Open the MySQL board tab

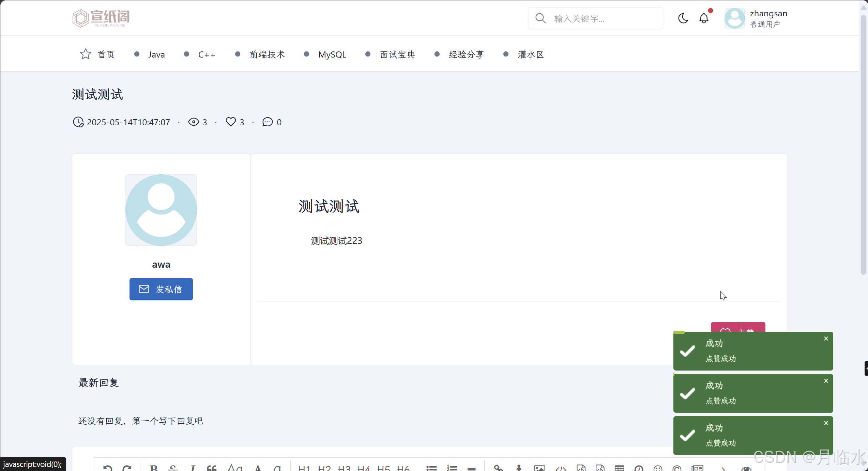(x=332, y=54)
